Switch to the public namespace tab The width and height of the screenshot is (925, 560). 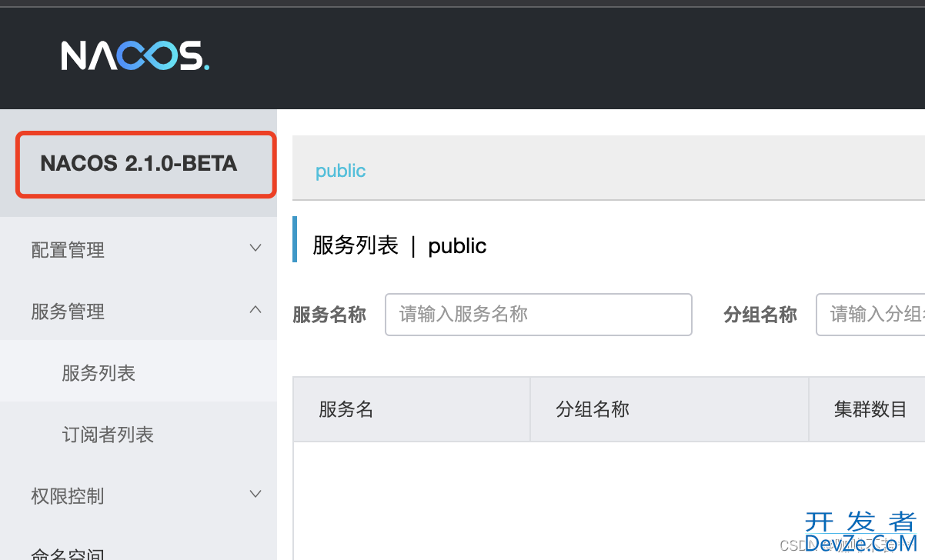point(340,170)
